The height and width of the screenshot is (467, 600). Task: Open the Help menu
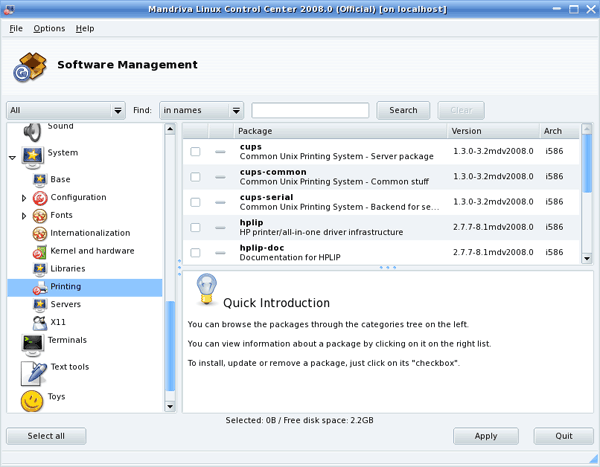(85, 29)
